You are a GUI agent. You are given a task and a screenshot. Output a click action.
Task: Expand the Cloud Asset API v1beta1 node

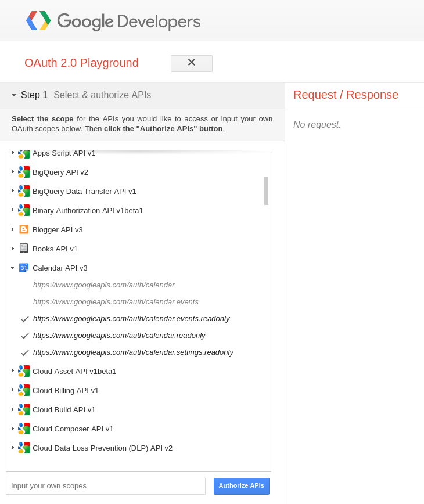[13, 371]
